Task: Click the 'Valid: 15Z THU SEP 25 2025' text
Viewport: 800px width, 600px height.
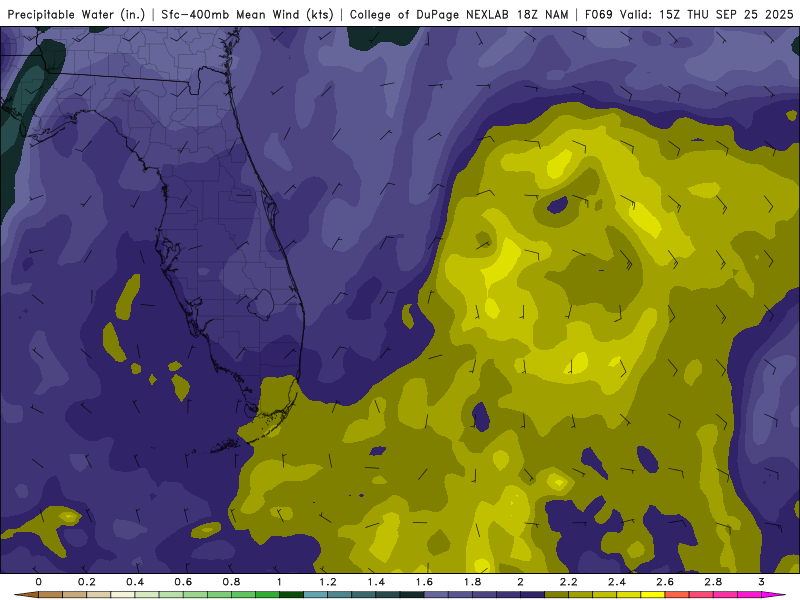Action: [x=707, y=15]
